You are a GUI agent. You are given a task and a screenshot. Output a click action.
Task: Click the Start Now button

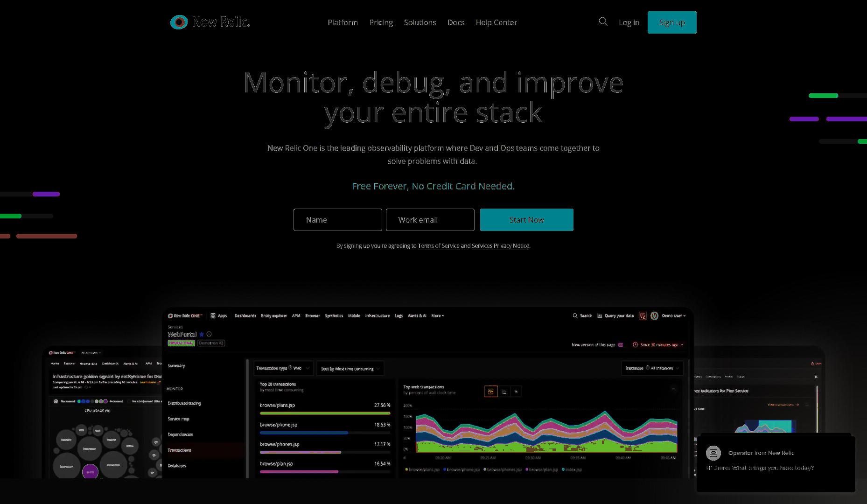point(526,220)
